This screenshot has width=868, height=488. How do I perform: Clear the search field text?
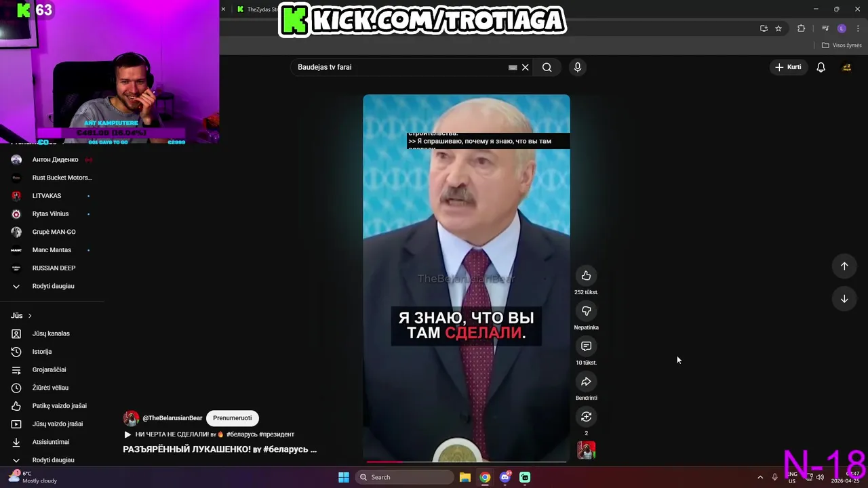click(525, 67)
